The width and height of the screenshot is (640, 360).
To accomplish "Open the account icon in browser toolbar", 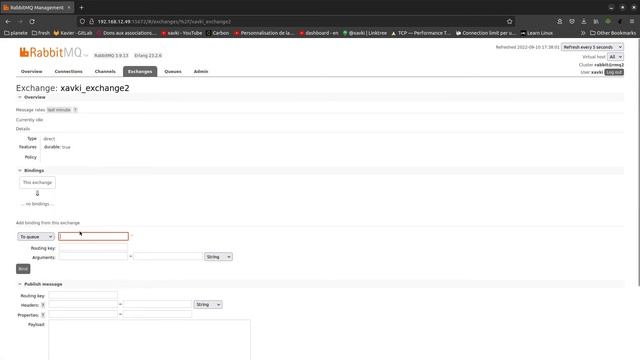I will 560,22.
